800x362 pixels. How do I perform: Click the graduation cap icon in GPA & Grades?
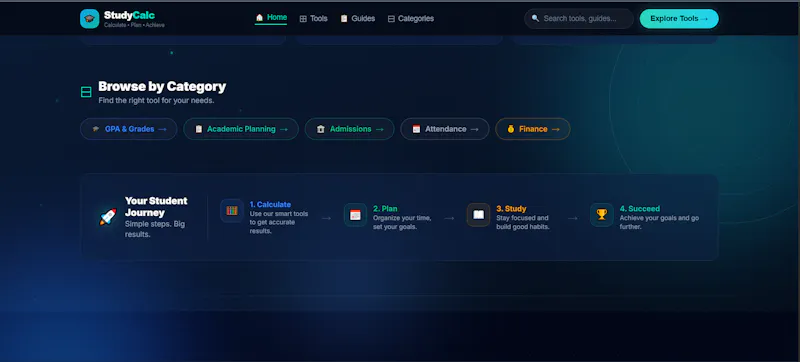coord(96,129)
